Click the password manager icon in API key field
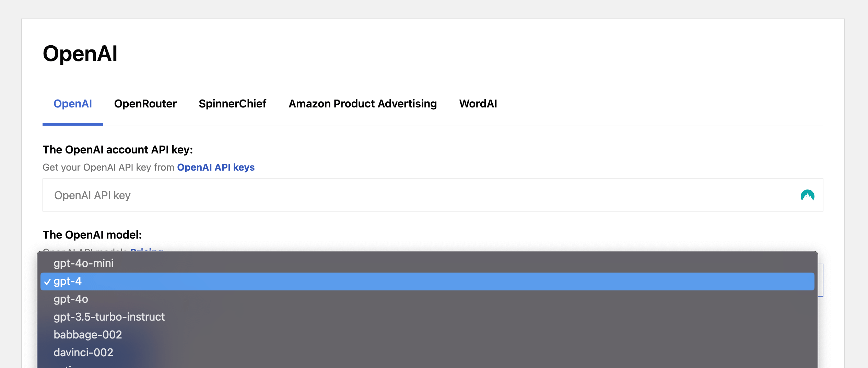This screenshot has height=368, width=868. 807,195
